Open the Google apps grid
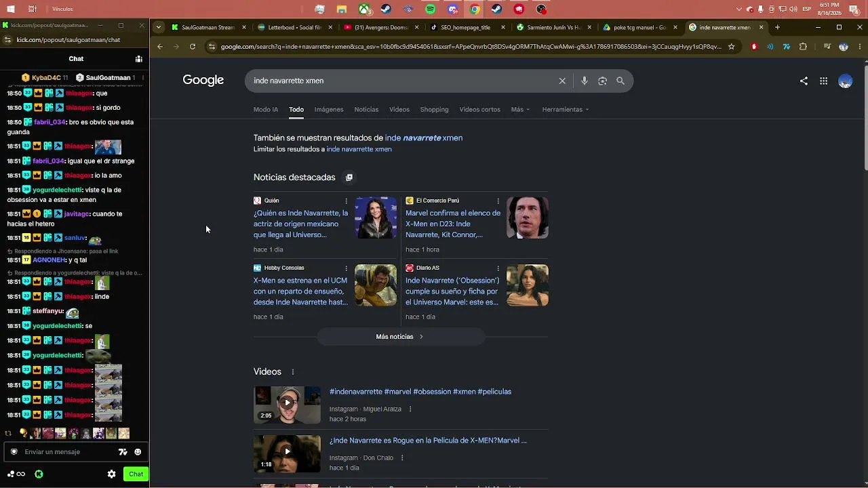This screenshot has width=868, height=488. pos(823,81)
